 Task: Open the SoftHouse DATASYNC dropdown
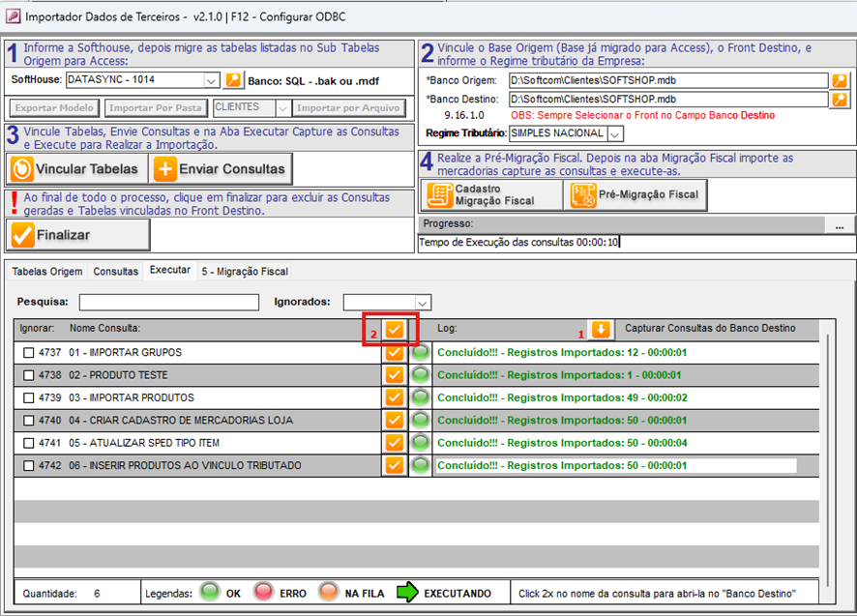[212, 80]
